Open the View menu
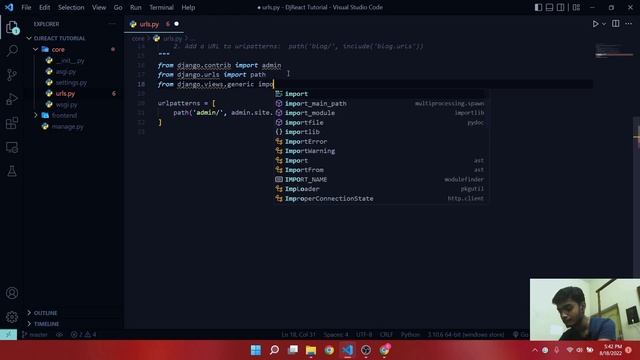Image resolution: width=640 pixels, height=360 pixels. [99, 7]
